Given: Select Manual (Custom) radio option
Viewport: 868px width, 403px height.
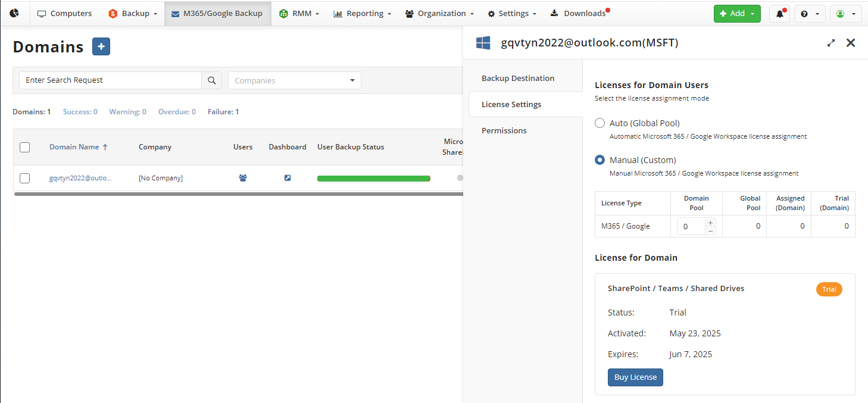Looking at the screenshot, I should pyautogui.click(x=600, y=160).
